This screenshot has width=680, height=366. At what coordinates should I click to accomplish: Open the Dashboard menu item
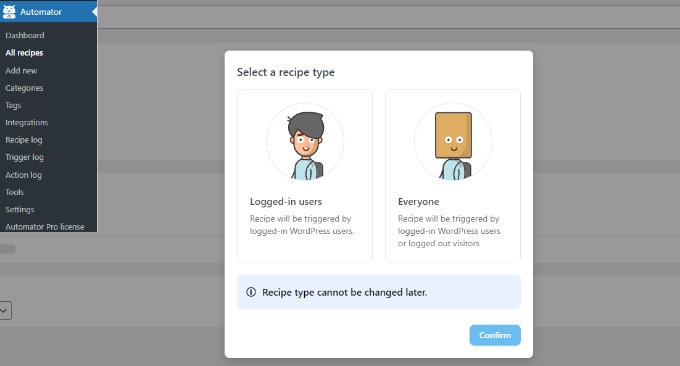tap(25, 35)
